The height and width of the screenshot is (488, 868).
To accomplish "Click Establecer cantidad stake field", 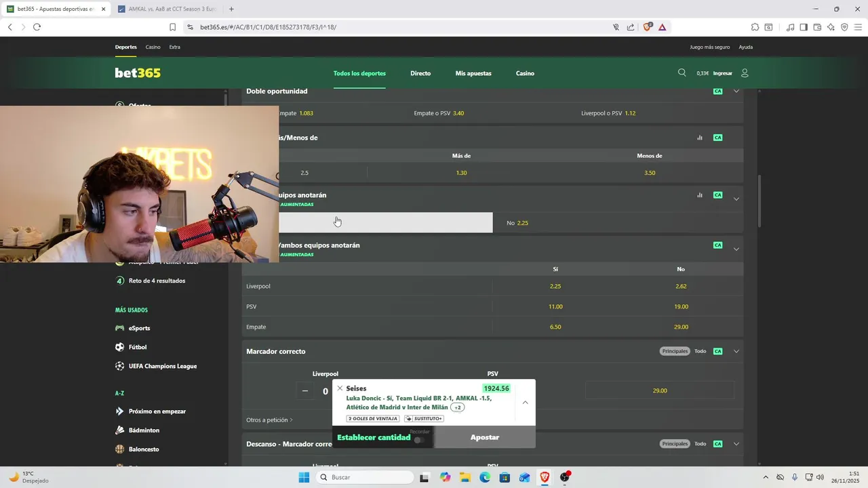I will [x=374, y=437].
